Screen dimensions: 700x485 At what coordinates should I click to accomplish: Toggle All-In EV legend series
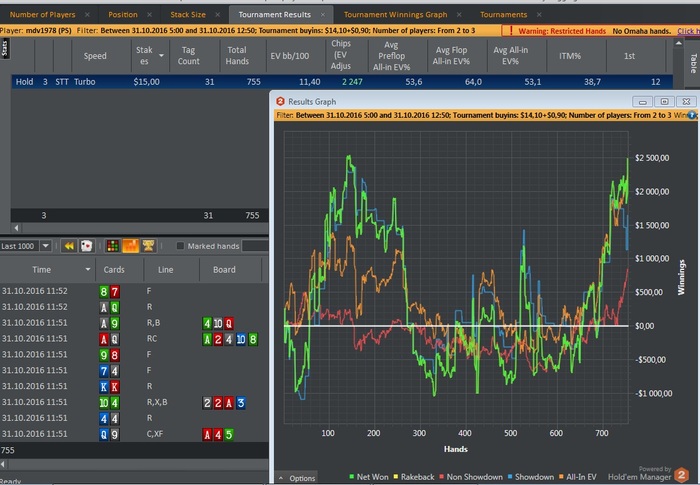(577, 477)
